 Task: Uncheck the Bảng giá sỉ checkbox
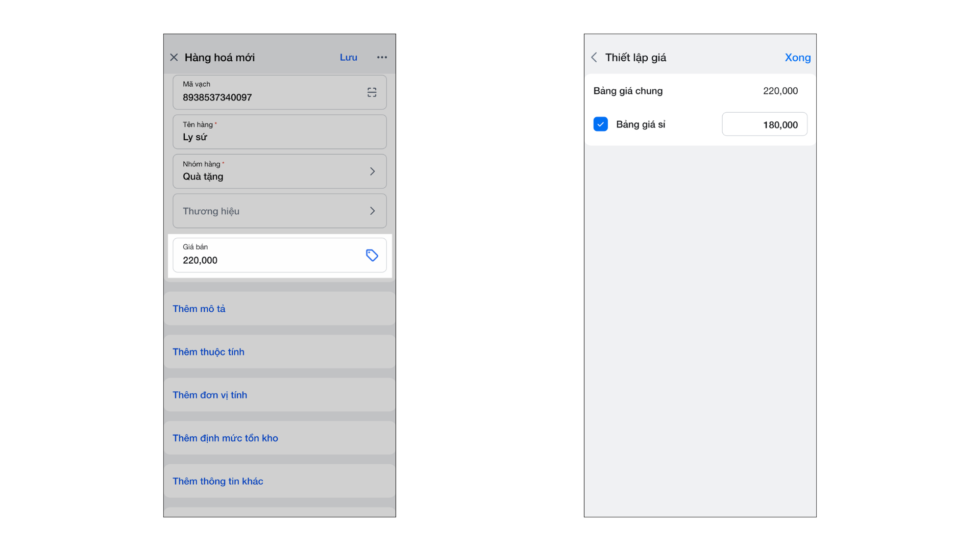(x=600, y=124)
